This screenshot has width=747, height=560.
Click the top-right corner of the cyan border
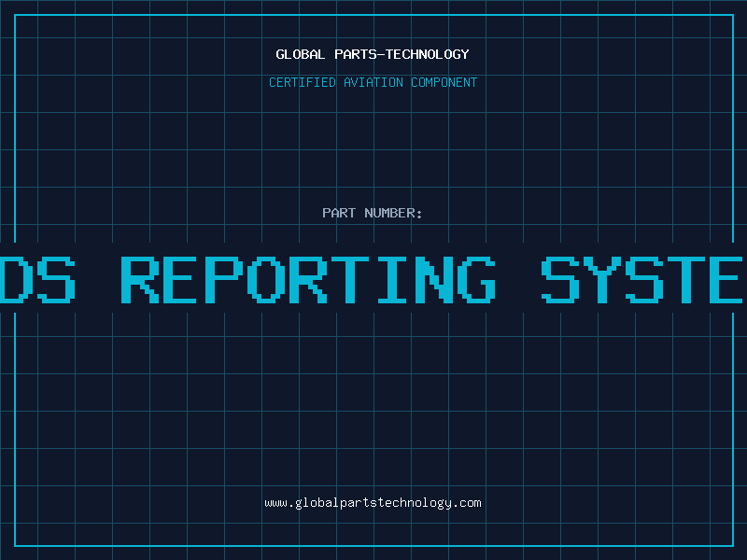(732, 15)
